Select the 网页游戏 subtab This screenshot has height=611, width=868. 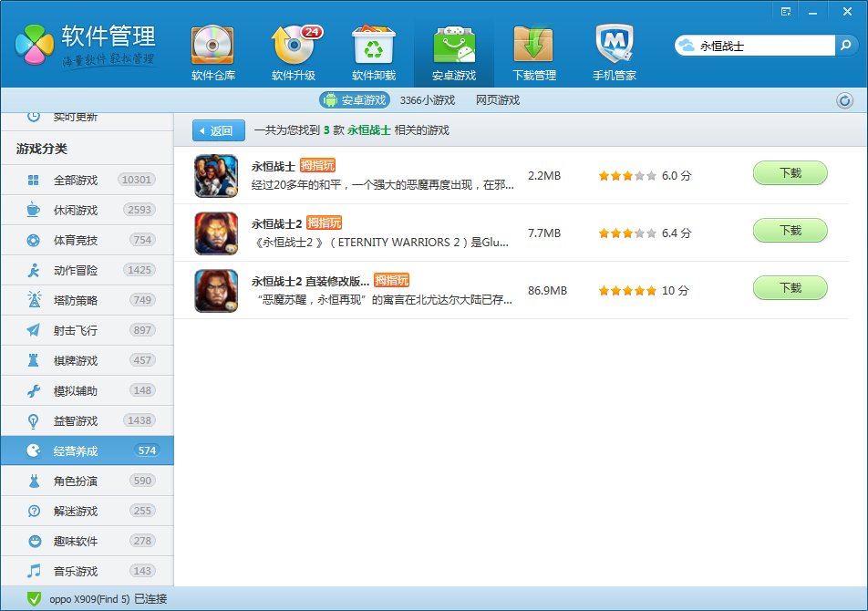[x=497, y=100]
